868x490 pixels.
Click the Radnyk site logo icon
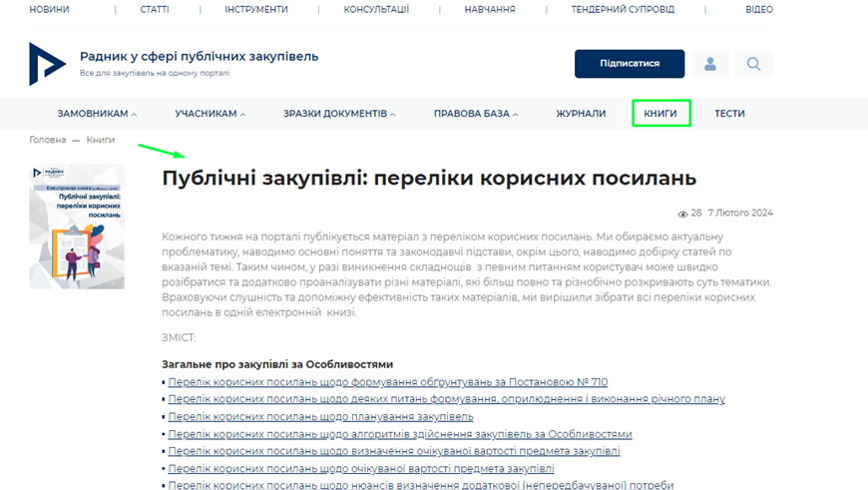(47, 64)
